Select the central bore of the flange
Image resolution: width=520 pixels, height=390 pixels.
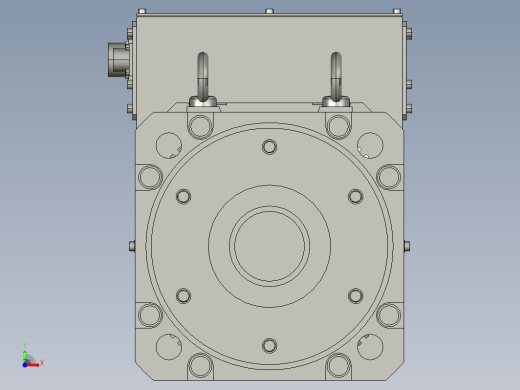[x=269, y=246]
